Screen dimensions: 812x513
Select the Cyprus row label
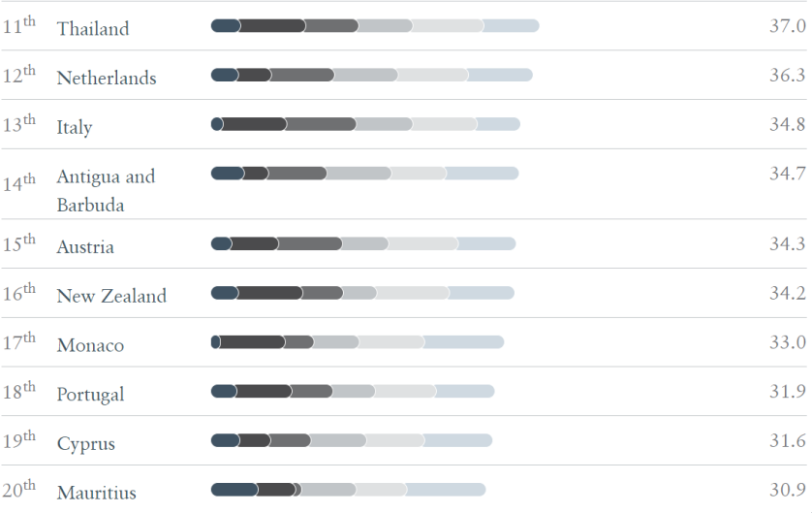click(x=86, y=443)
